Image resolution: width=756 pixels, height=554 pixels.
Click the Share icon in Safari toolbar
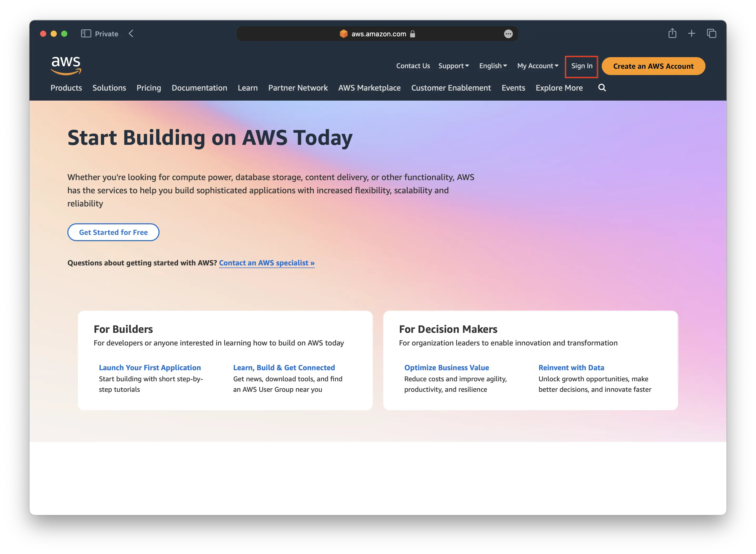672,33
